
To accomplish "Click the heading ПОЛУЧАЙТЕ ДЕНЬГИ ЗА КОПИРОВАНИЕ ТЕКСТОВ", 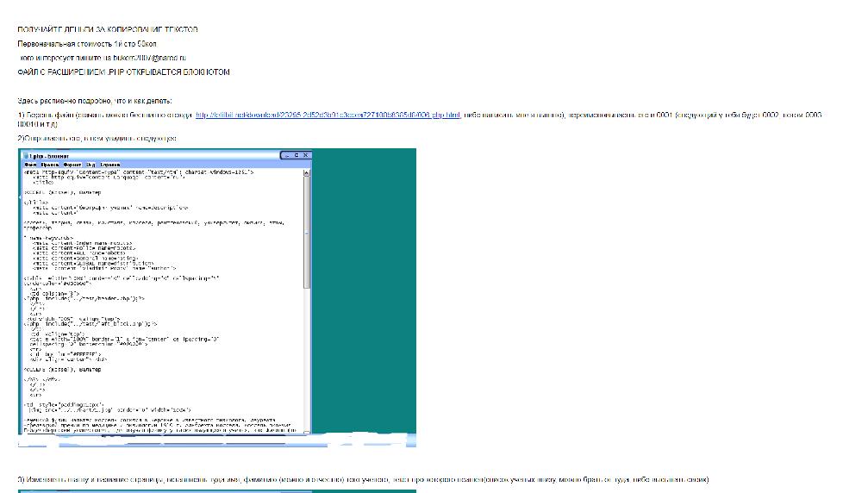I will coord(108,29).
